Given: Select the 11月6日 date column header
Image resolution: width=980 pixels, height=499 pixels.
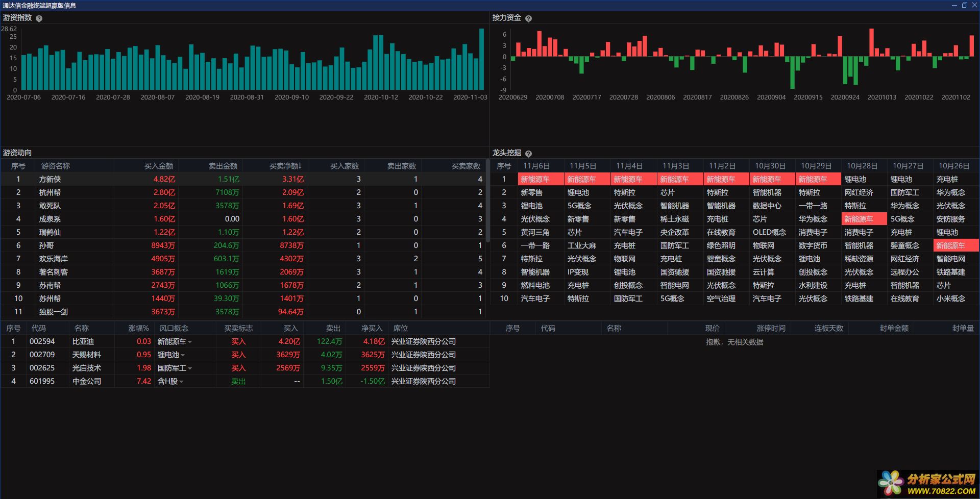Looking at the screenshot, I should (x=536, y=166).
